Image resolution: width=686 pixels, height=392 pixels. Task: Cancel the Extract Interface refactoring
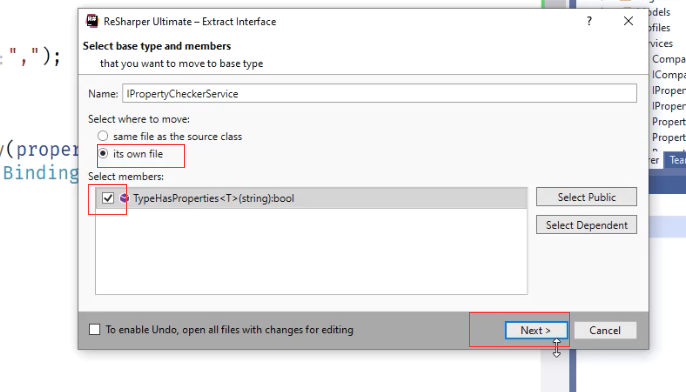[605, 330]
